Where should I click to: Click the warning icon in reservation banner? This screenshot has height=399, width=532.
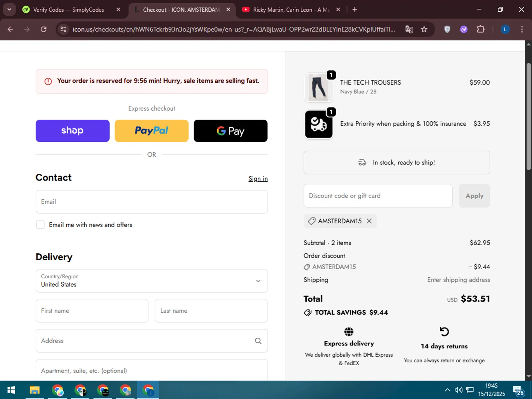coord(48,81)
